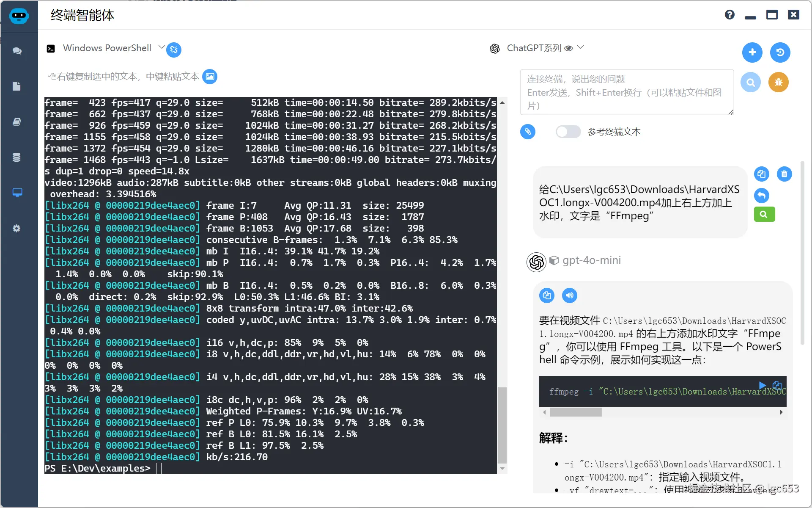The width and height of the screenshot is (812, 508).
Task: Click the history restore icon
Action: click(x=780, y=52)
